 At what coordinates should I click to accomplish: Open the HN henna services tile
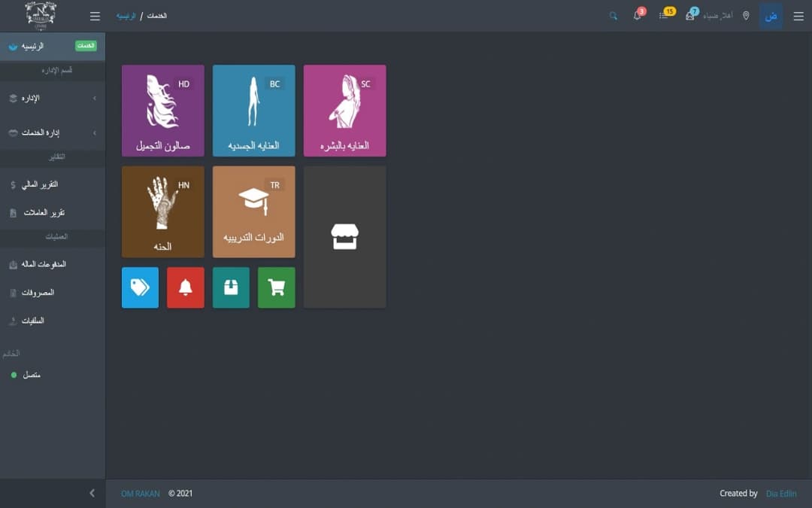click(162, 211)
